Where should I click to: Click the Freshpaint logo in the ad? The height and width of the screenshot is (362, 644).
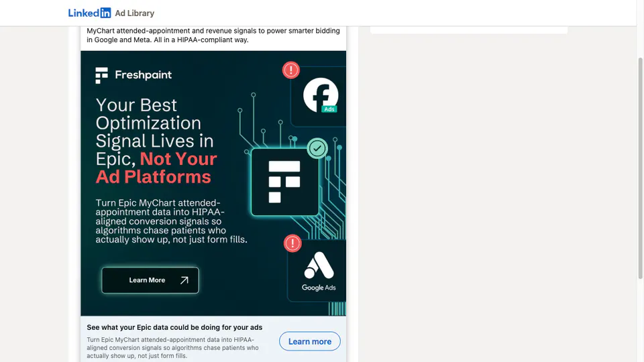(133, 75)
